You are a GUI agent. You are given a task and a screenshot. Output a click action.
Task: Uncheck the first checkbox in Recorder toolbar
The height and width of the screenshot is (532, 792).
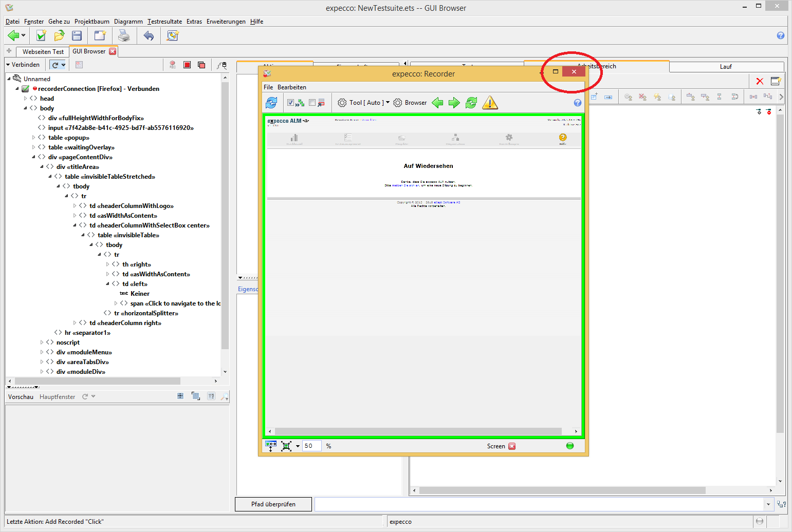[290, 103]
